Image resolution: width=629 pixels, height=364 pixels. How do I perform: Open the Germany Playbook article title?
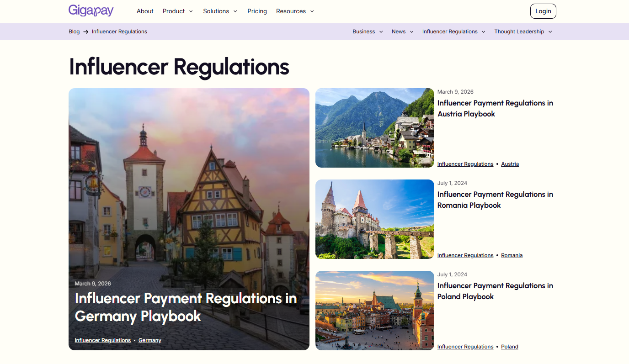[x=186, y=307]
